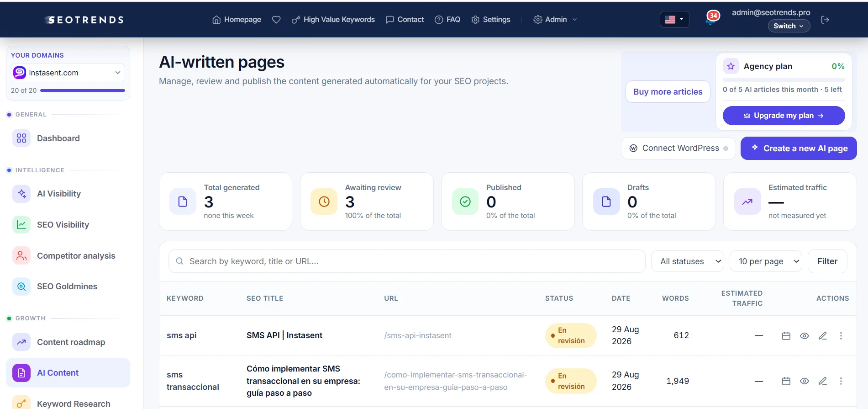The height and width of the screenshot is (409, 868).
Task: Click the Total generated document icon
Action: pyautogui.click(x=183, y=202)
